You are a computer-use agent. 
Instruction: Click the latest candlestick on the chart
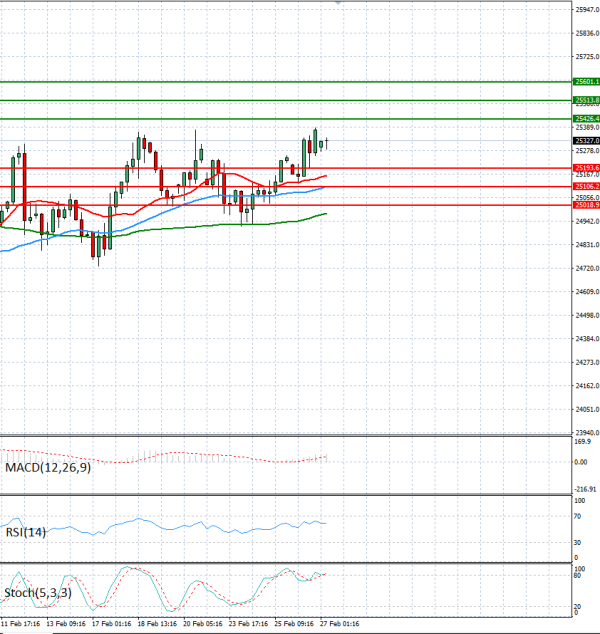point(327,142)
